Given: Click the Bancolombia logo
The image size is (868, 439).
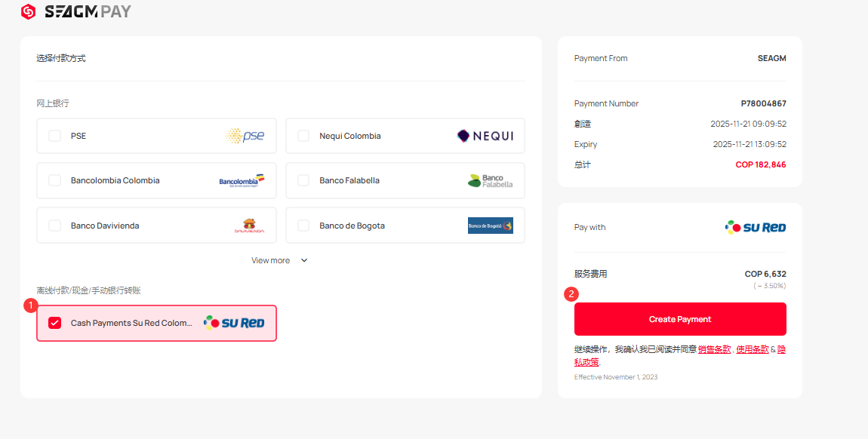Looking at the screenshot, I should (242, 180).
